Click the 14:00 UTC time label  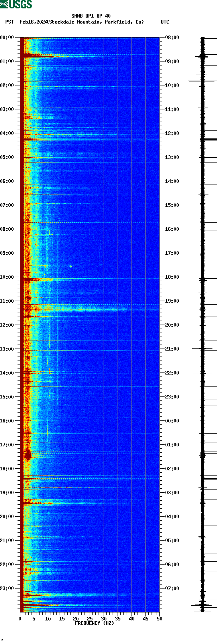(172, 181)
